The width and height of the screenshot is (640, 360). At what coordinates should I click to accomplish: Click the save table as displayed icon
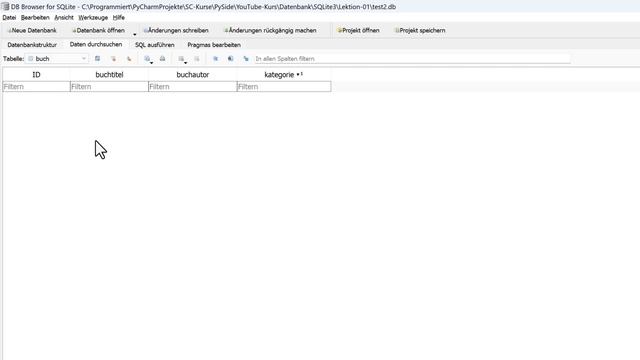tap(147, 59)
